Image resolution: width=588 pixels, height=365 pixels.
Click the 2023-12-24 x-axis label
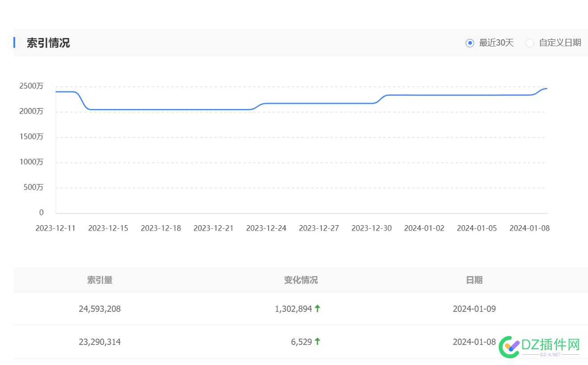click(x=266, y=228)
